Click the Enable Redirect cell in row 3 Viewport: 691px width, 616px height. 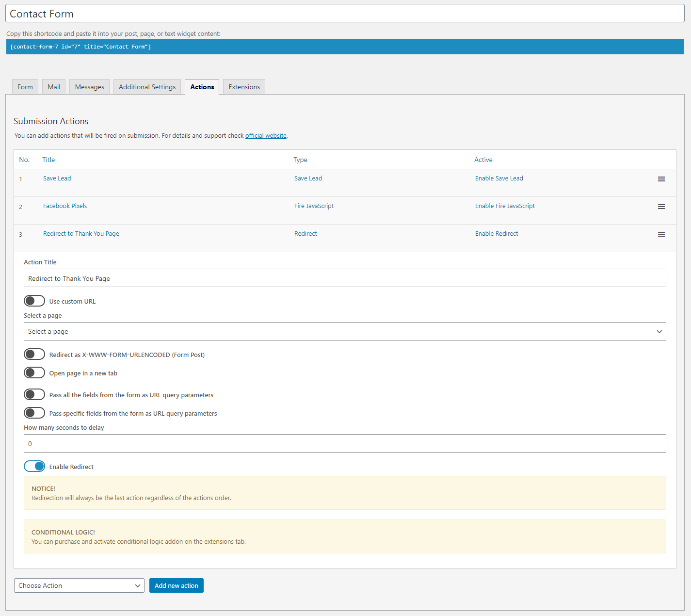[497, 233]
